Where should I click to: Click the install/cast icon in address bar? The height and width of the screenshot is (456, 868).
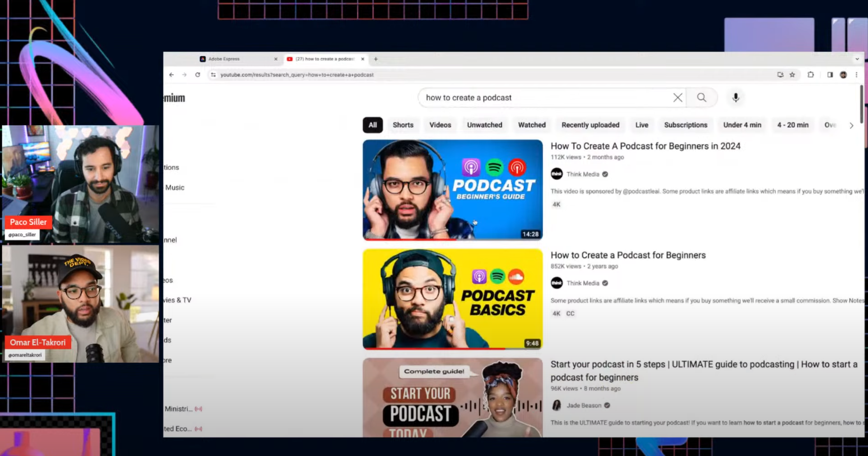point(780,75)
